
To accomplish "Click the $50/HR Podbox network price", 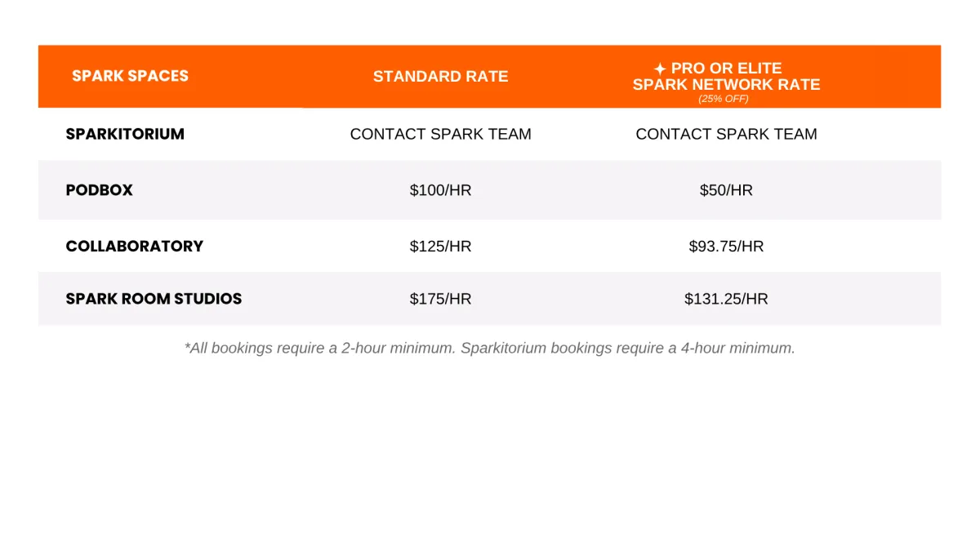I will 726,190.
